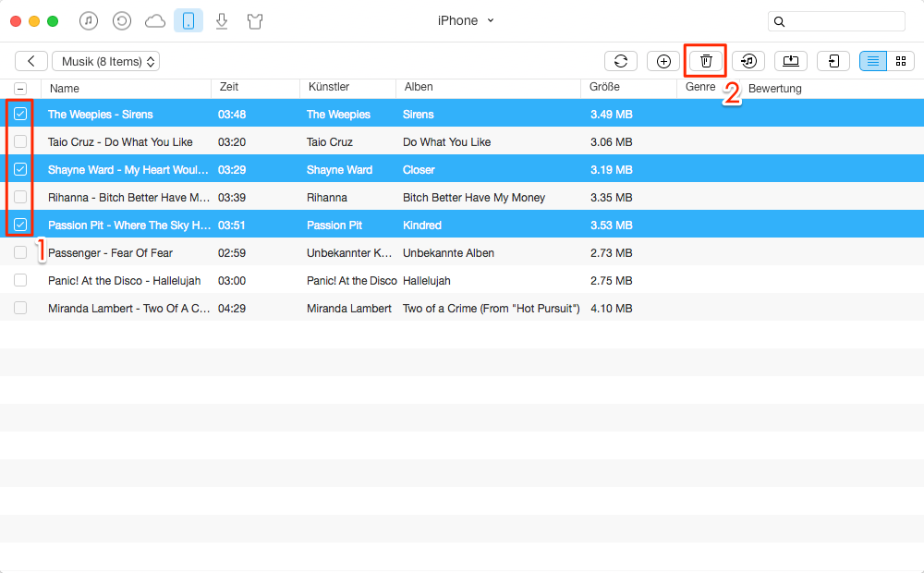The image size is (924, 573).
Task: Select the device phone icon
Action: pyautogui.click(x=188, y=21)
